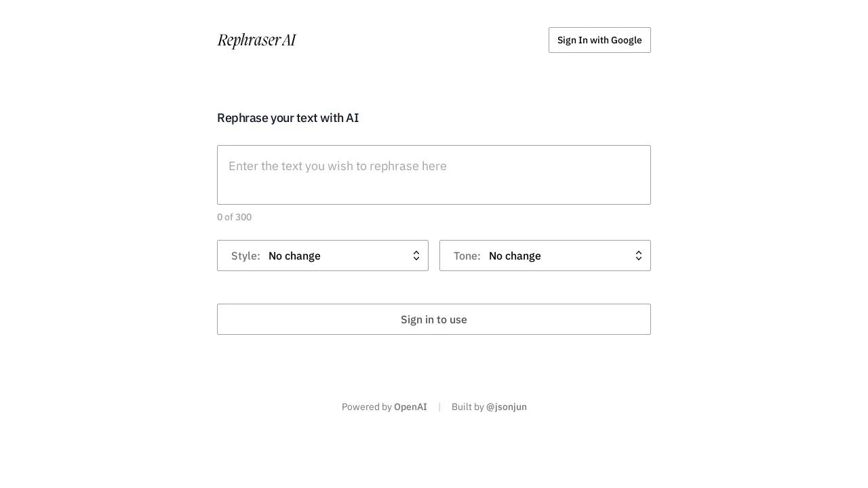The width and height of the screenshot is (868, 488).
Task: Open the Tone dropdown
Action: point(545,256)
